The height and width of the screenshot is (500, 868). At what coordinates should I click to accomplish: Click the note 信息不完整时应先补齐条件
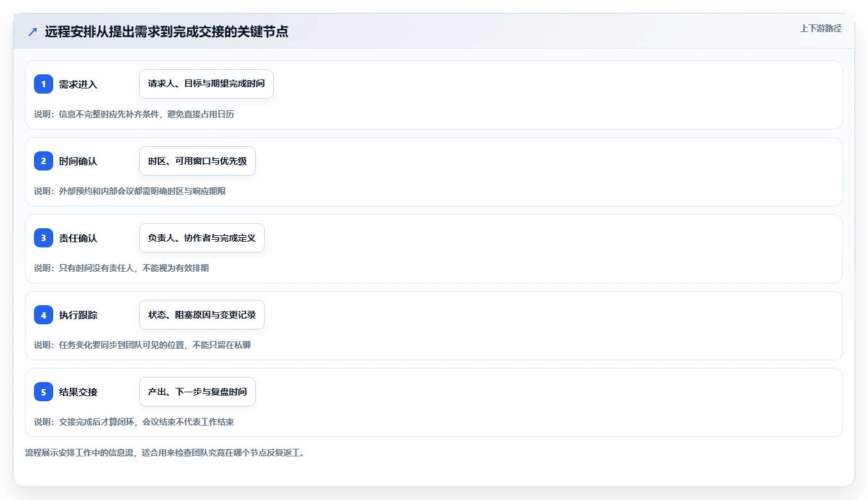click(134, 114)
